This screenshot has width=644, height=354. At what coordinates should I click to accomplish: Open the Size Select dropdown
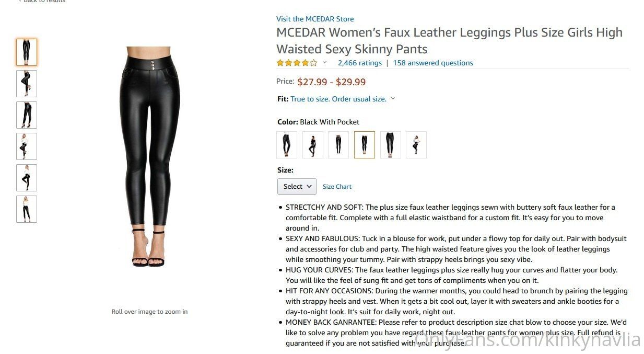[x=297, y=186]
